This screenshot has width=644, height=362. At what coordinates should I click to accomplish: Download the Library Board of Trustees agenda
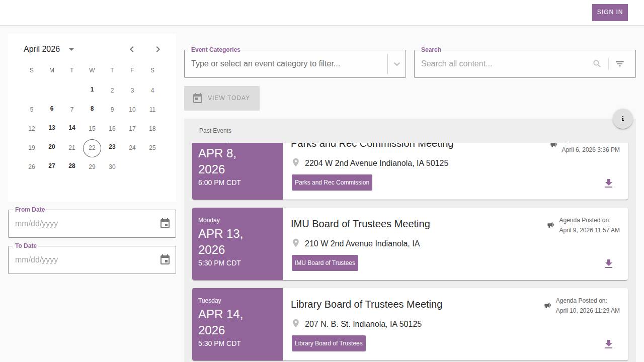(x=609, y=344)
